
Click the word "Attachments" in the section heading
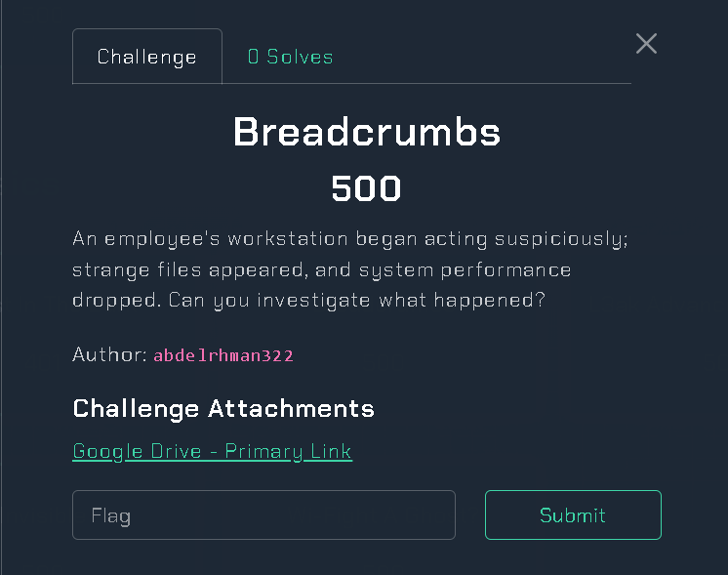291,409
